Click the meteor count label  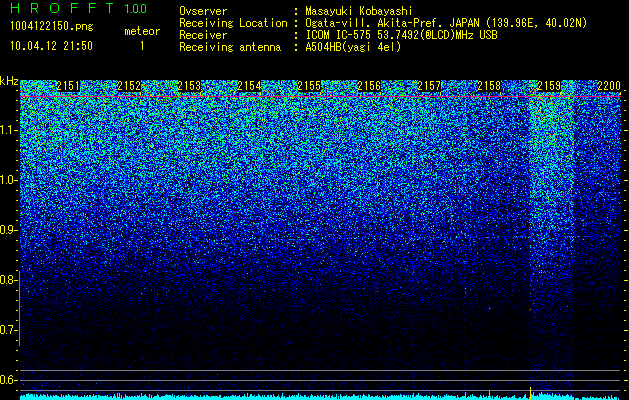tap(142, 31)
